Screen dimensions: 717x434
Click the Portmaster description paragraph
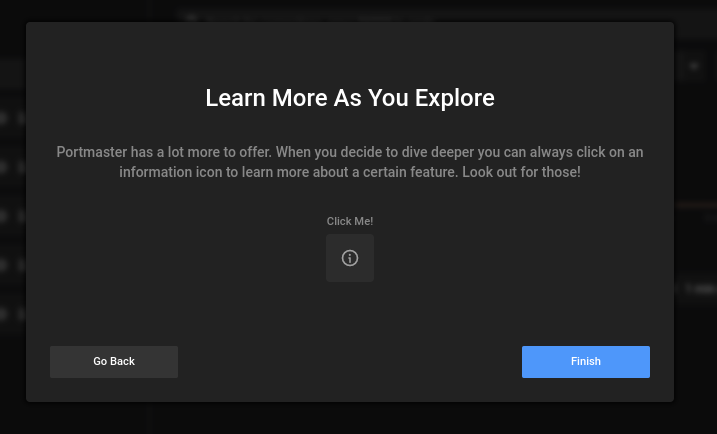[x=350, y=162]
